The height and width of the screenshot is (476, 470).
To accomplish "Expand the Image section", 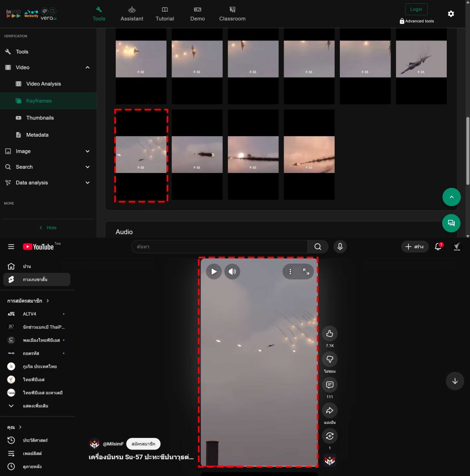I will tap(87, 151).
